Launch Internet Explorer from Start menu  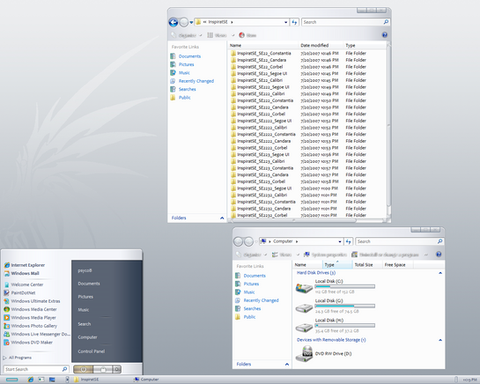pos(25,265)
